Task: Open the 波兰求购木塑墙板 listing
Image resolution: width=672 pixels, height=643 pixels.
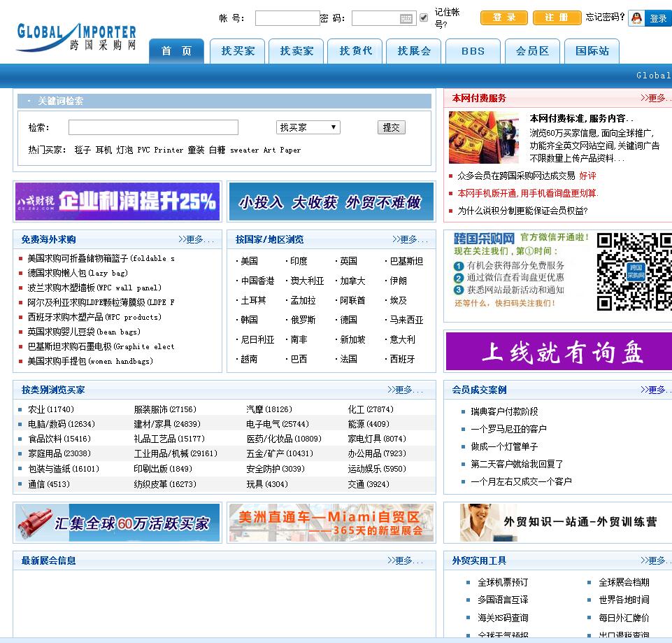Action: pos(94,288)
